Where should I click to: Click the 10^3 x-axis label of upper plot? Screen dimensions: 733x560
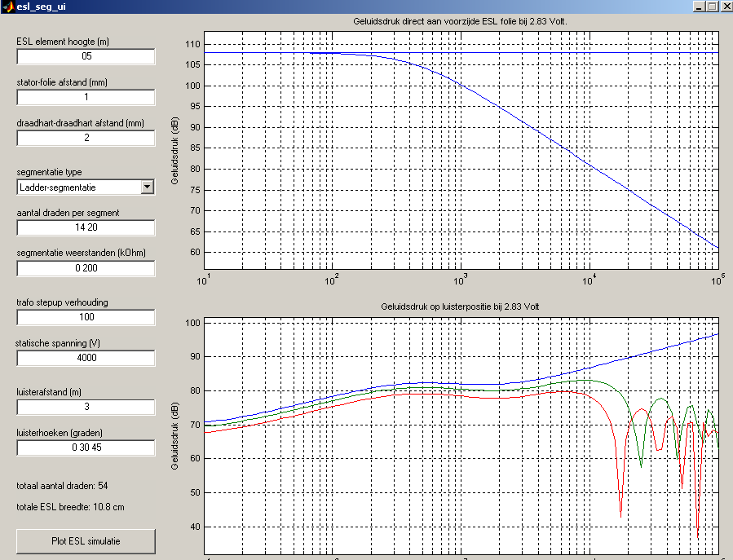coord(460,280)
